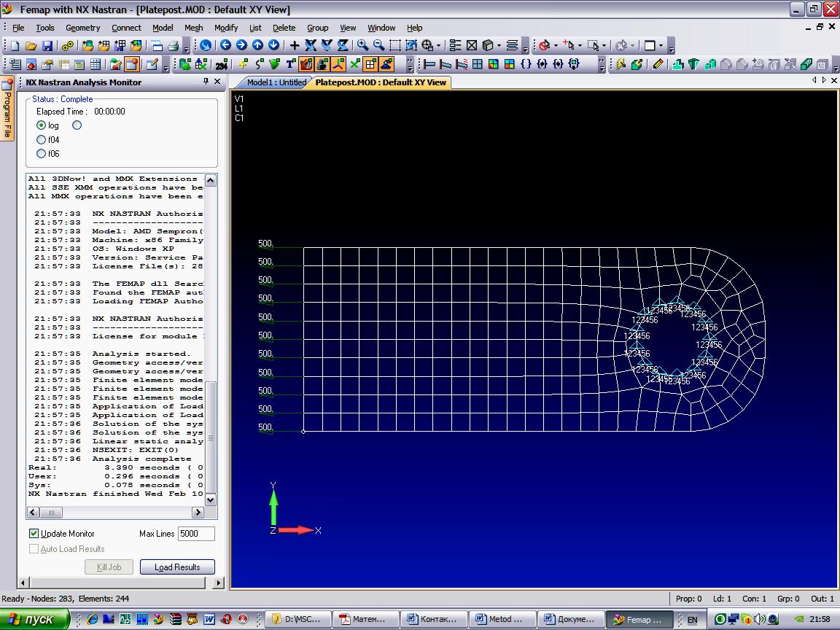Expand the plus-cursor selection mode dropdown
This screenshot has height=630, width=840.
(x=580, y=45)
